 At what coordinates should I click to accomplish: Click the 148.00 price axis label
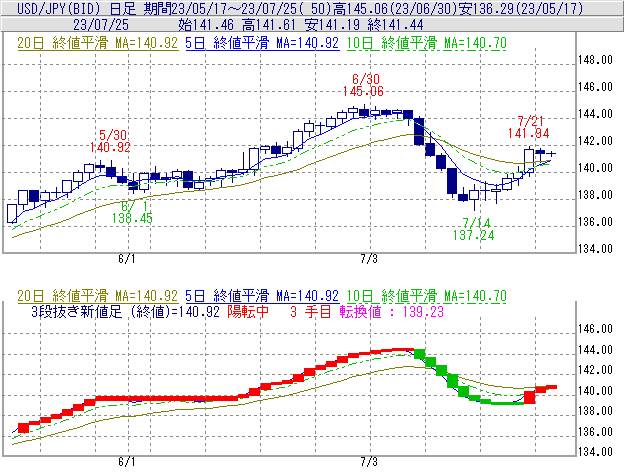point(595,60)
